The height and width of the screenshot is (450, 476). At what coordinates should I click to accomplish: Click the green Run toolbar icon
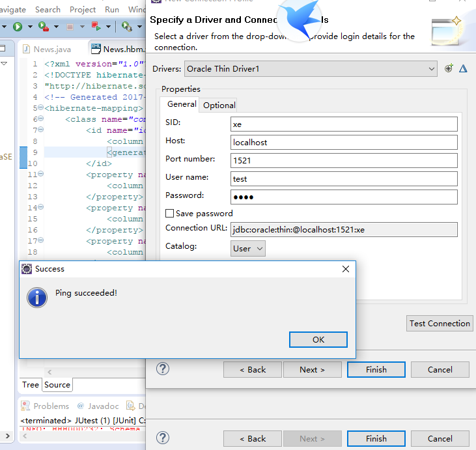[18, 27]
